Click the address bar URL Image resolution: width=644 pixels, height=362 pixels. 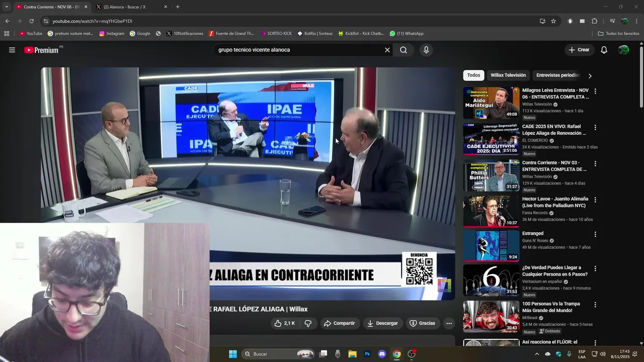(93, 21)
